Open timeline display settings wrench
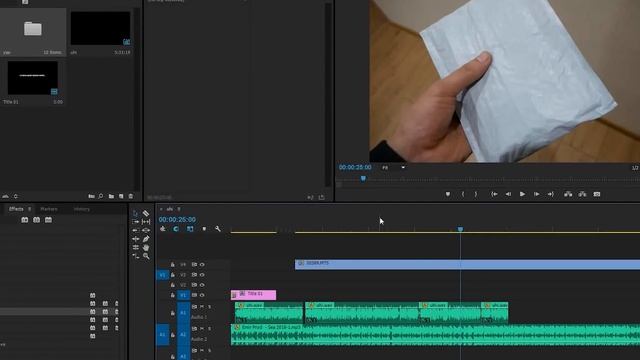This screenshot has width=640, height=360. [x=218, y=229]
